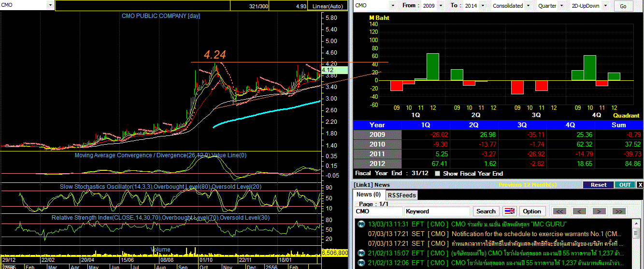Click the 2009 3Q value -35.11
Screen dimensions: 644x269
(x=535, y=134)
